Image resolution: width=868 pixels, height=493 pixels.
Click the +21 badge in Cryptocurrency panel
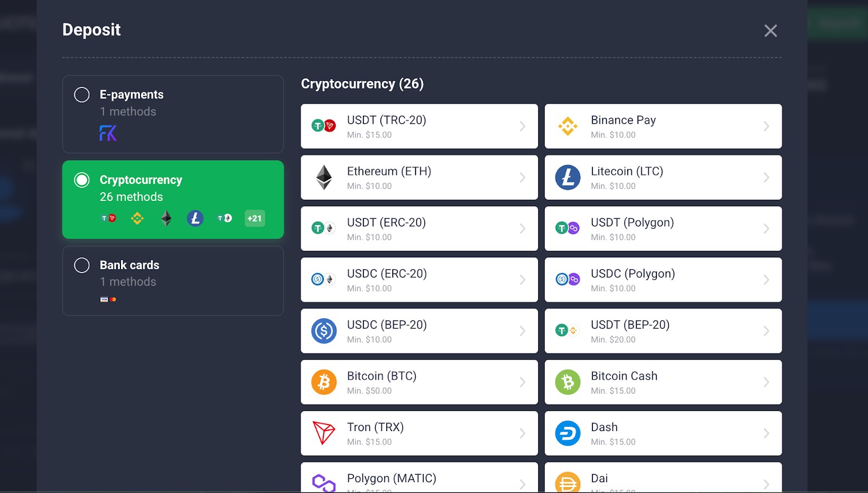pyautogui.click(x=254, y=218)
